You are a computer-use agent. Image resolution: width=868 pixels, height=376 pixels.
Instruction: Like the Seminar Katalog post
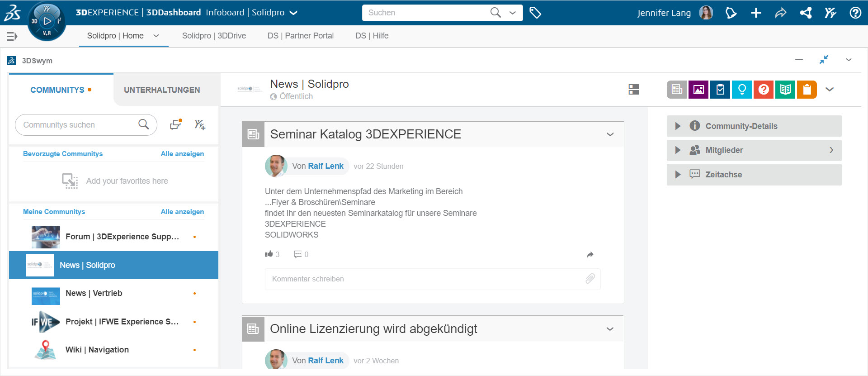269,254
